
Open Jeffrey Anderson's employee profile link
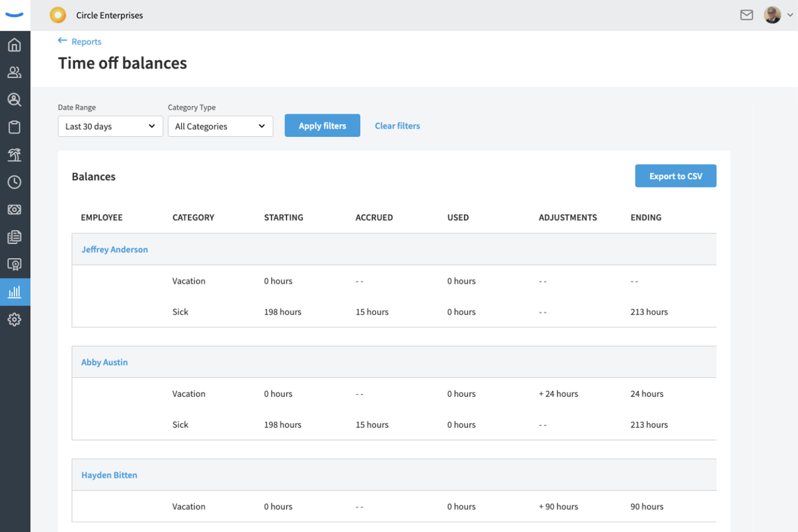pos(114,250)
